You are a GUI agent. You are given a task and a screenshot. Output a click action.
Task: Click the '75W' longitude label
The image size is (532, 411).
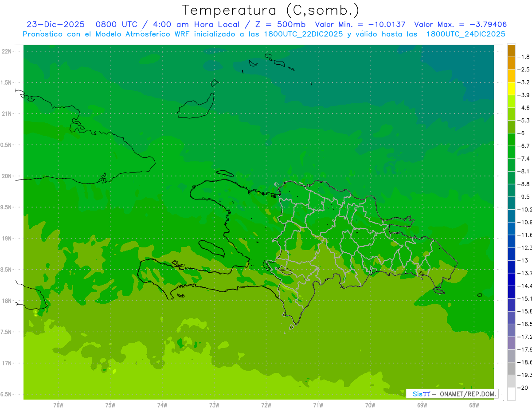tap(110, 405)
